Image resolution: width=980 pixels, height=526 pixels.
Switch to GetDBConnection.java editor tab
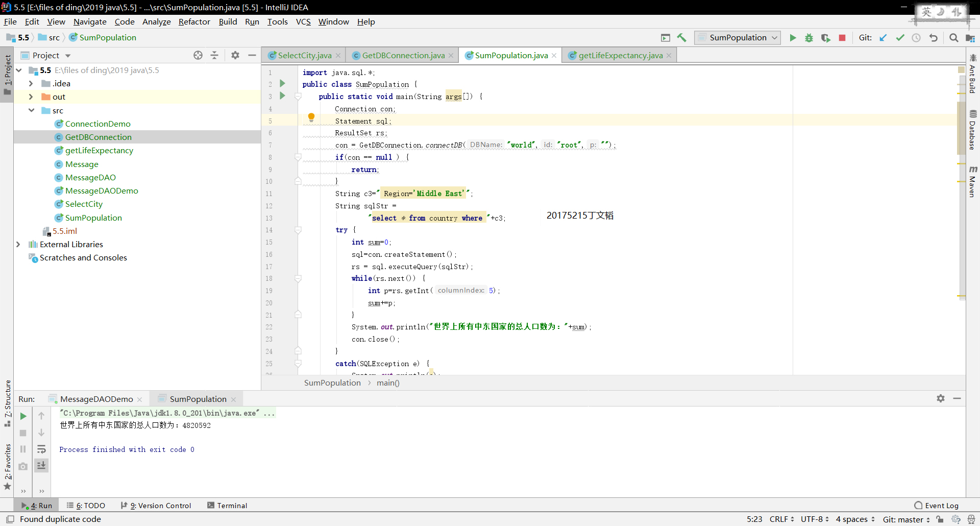click(x=403, y=55)
